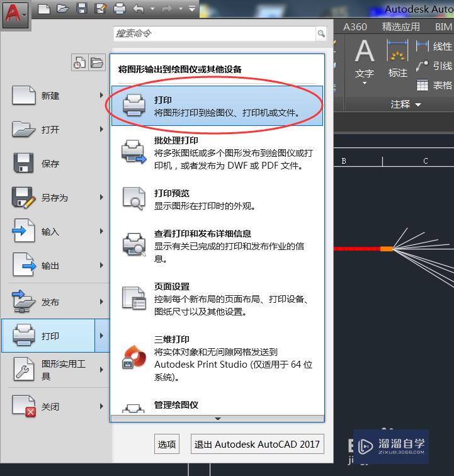Choose 管理绘图仪 option

click(x=217, y=405)
